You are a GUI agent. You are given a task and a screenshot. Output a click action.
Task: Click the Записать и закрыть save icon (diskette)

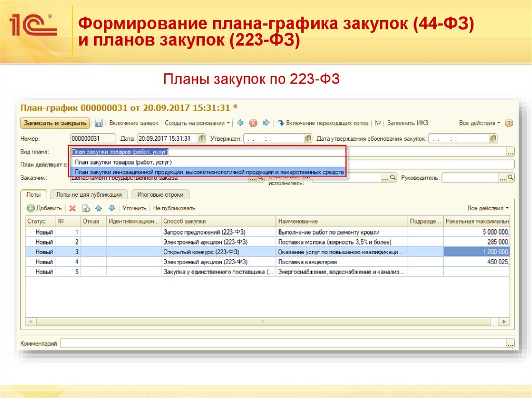coord(97,123)
